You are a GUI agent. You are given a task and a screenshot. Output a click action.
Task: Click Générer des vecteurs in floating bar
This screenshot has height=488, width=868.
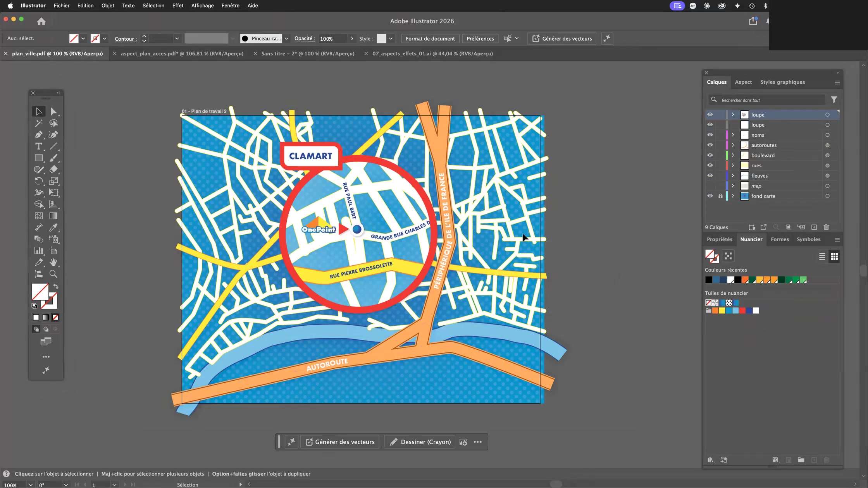(340, 442)
